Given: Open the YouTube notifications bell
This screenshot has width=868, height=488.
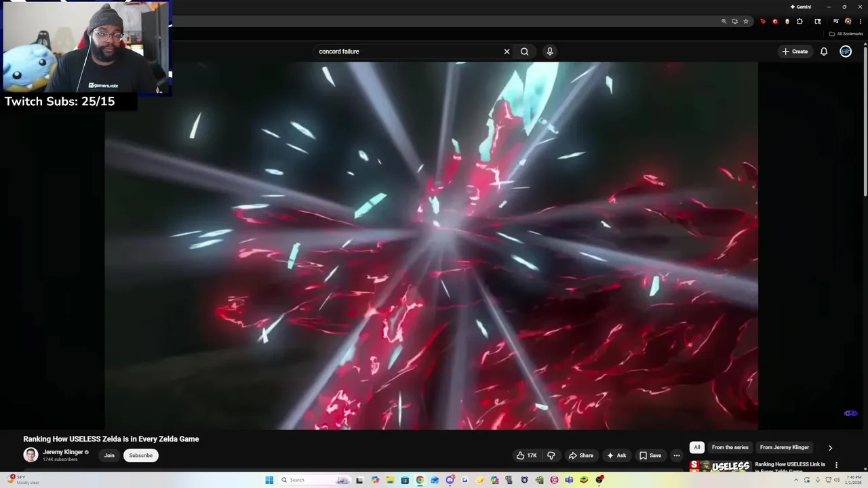Looking at the screenshot, I should coord(824,52).
